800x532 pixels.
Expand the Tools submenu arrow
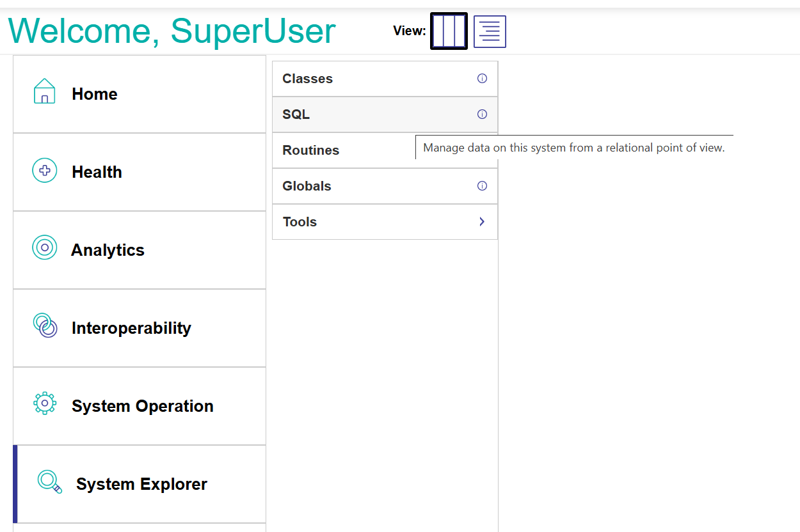482,222
